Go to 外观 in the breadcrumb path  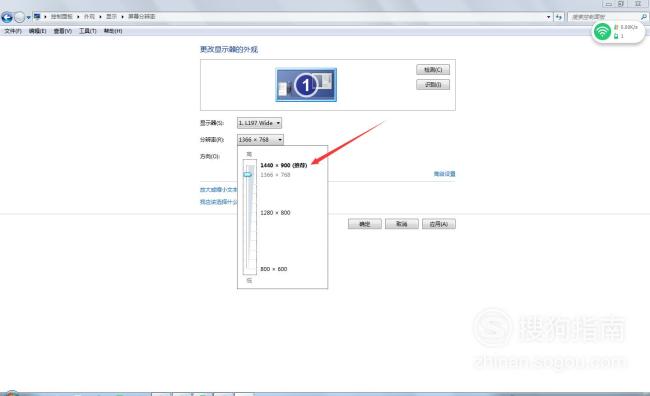pyautogui.click(x=89, y=17)
